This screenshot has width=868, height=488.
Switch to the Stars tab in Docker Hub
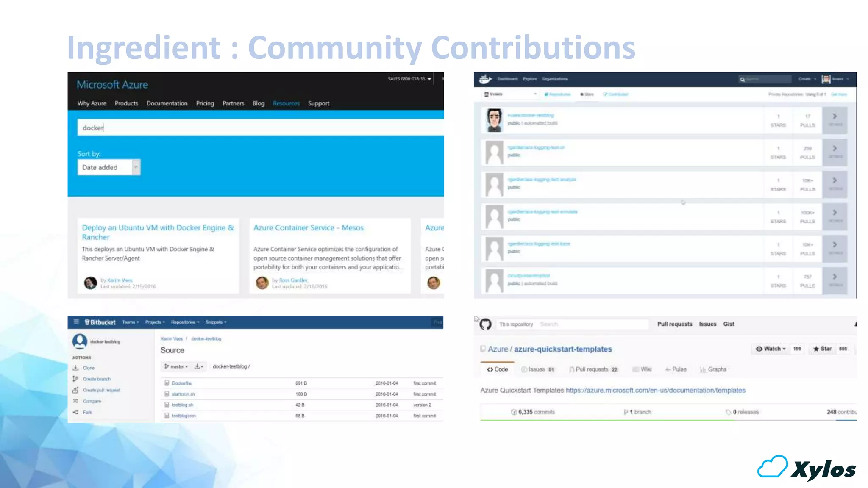(x=587, y=94)
